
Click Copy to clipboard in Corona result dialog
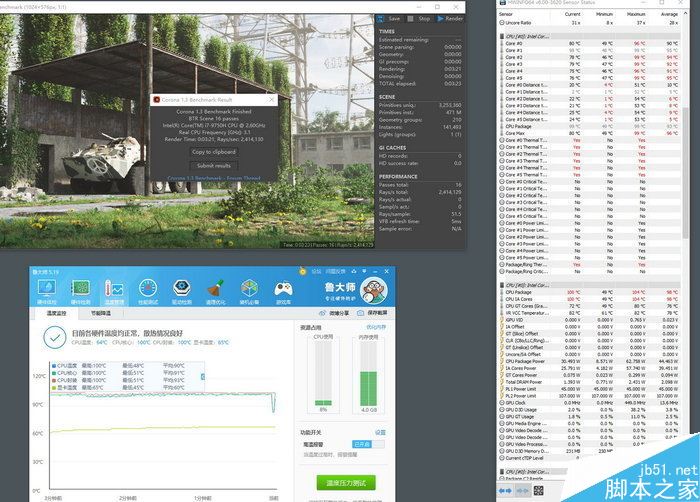(214, 152)
